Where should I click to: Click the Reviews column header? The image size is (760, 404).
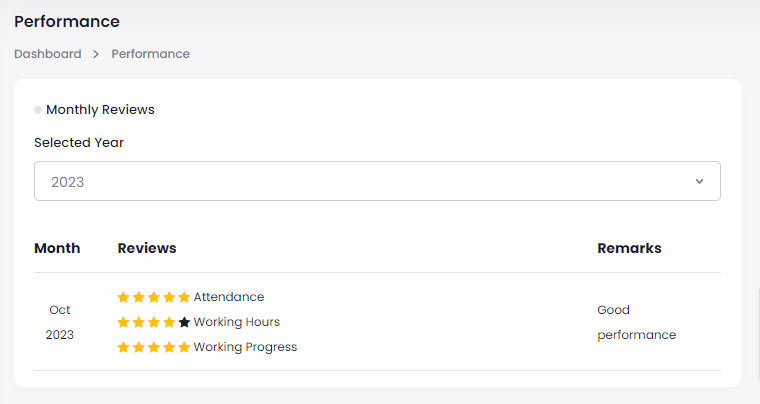(x=147, y=248)
